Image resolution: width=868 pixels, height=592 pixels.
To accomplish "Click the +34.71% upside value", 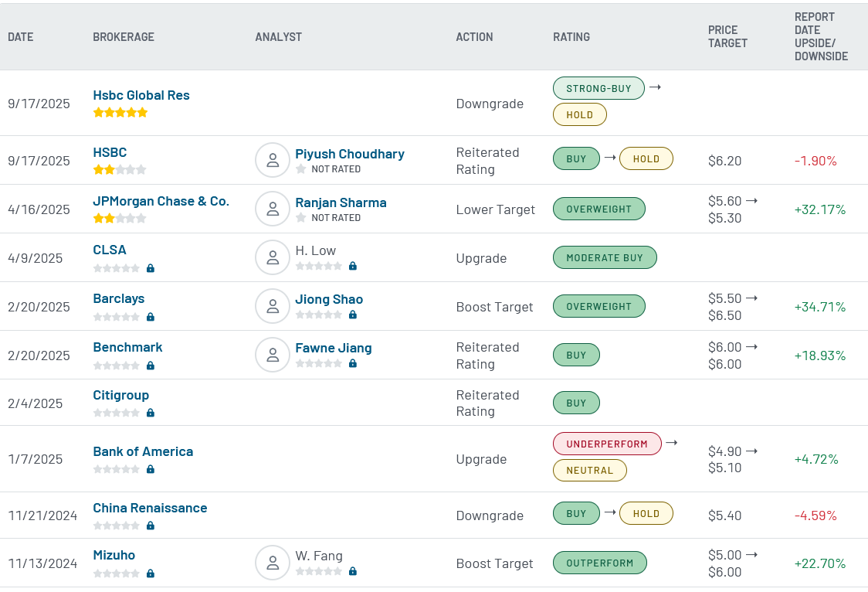I will click(x=820, y=307).
